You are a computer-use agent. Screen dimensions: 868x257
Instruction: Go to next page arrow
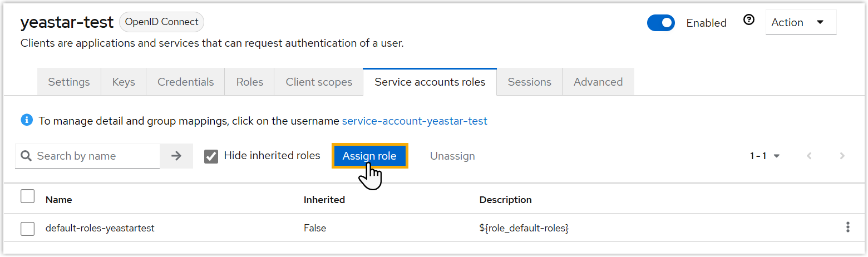click(842, 156)
